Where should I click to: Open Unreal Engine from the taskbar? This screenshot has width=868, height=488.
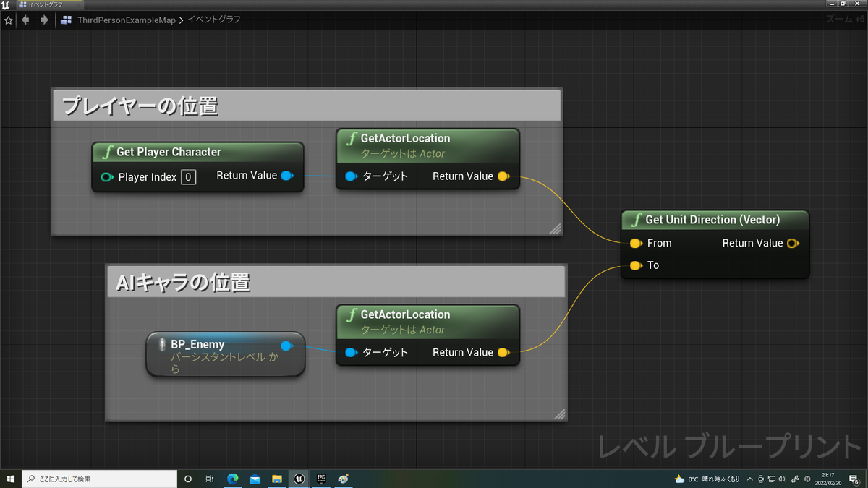pos(299,478)
